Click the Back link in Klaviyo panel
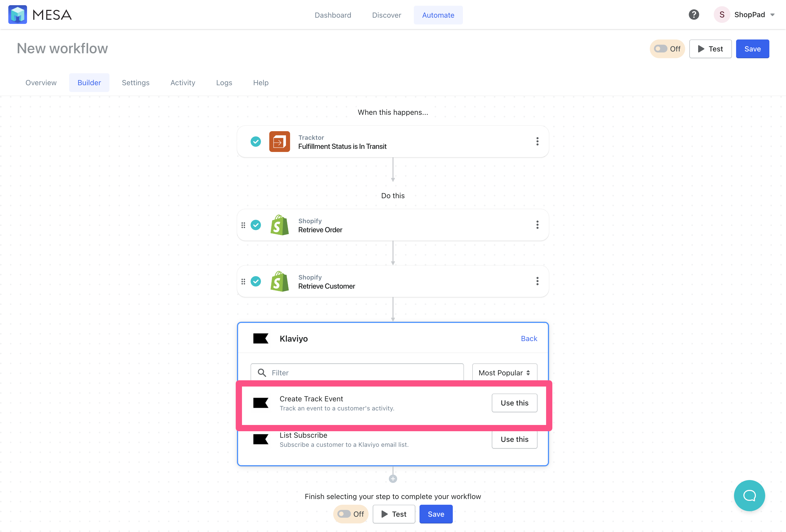Screen dimensions: 786x532 [x=529, y=339]
